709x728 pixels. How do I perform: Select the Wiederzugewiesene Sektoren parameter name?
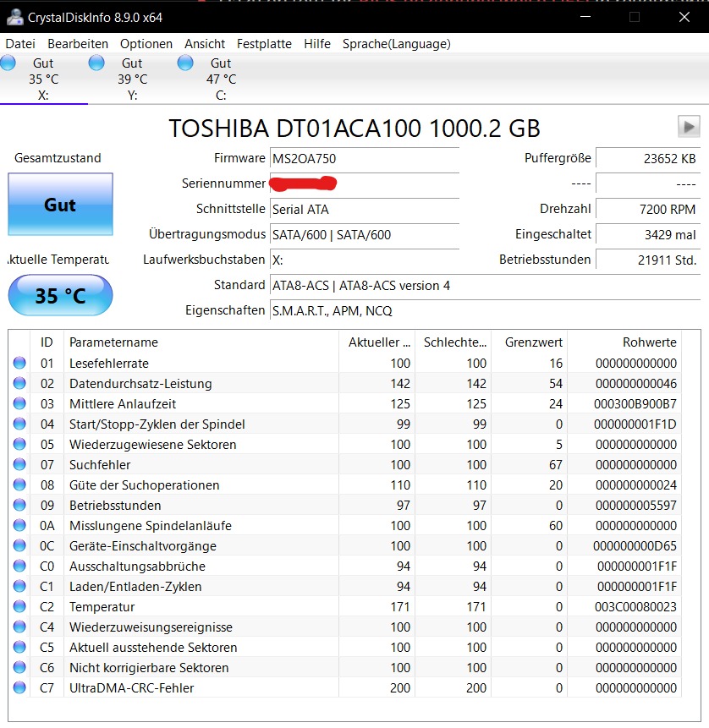(x=153, y=444)
